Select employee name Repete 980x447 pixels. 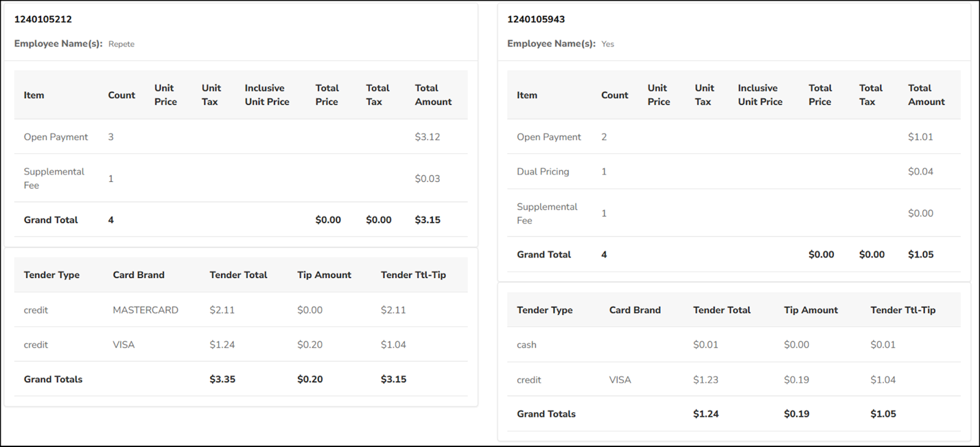pyautogui.click(x=121, y=44)
